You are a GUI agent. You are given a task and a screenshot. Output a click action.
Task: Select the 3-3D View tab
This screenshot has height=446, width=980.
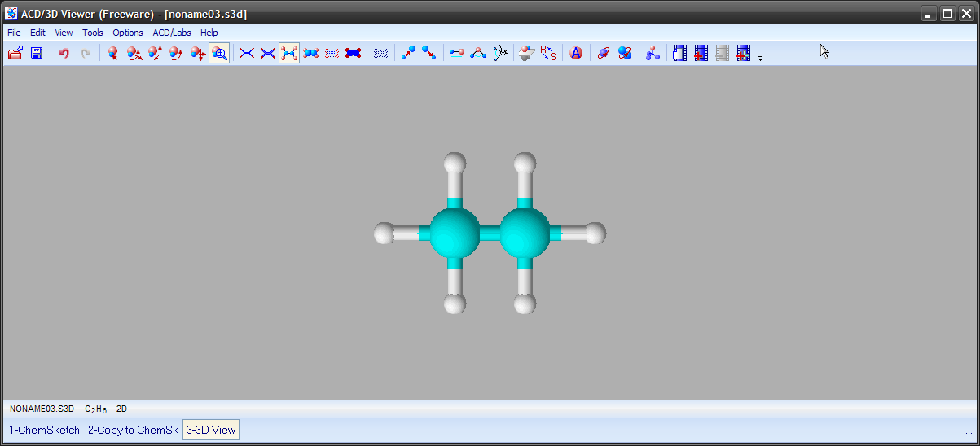click(211, 430)
